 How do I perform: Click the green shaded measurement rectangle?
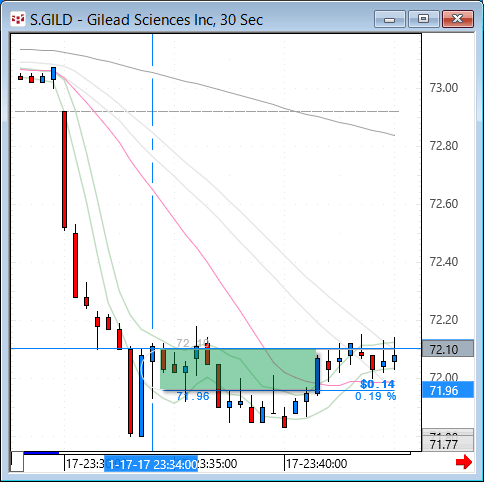tap(238, 369)
